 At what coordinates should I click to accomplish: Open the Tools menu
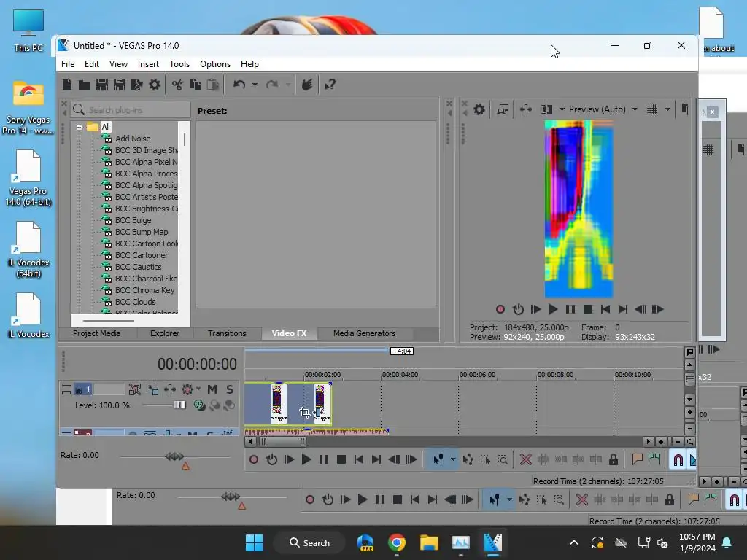179,64
